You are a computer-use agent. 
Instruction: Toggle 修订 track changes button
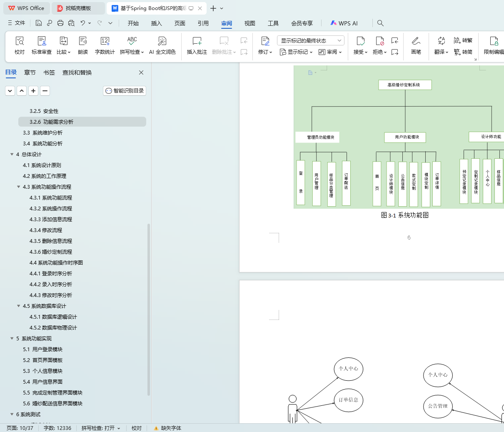pyautogui.click(x=265, y=45)
